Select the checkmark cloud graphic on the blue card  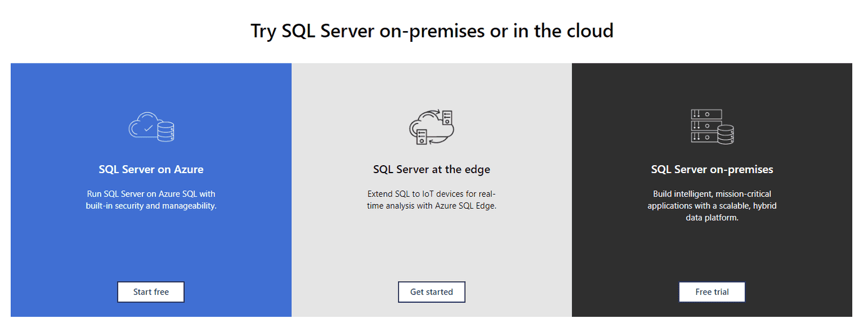tap(144, 127)
